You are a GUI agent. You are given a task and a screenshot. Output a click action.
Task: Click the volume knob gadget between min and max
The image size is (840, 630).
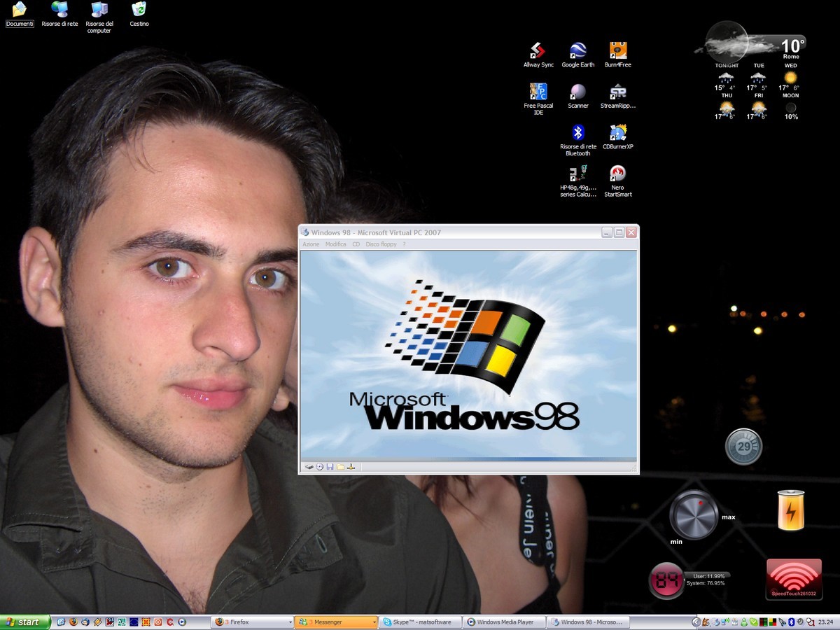(x=694, y=514)
